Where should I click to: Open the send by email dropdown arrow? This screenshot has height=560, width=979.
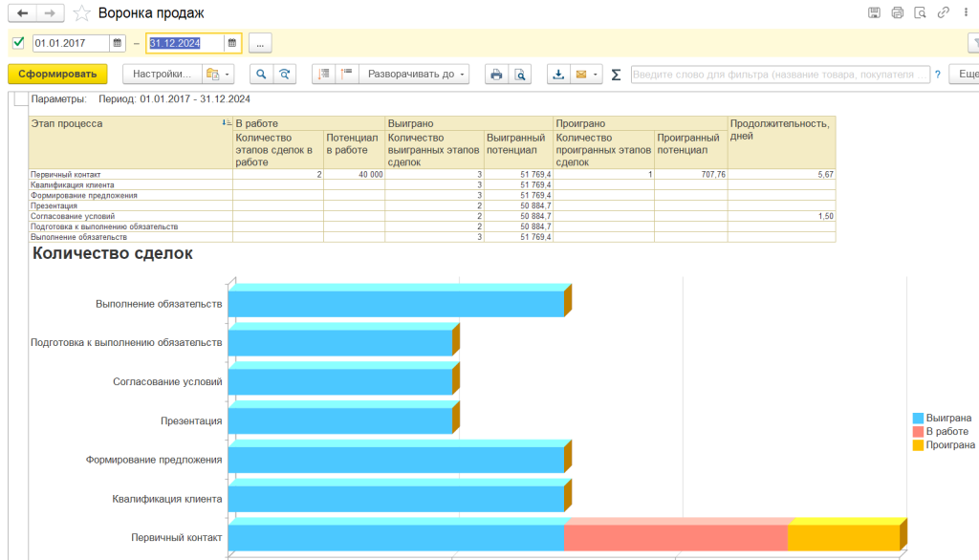point(597,75)
